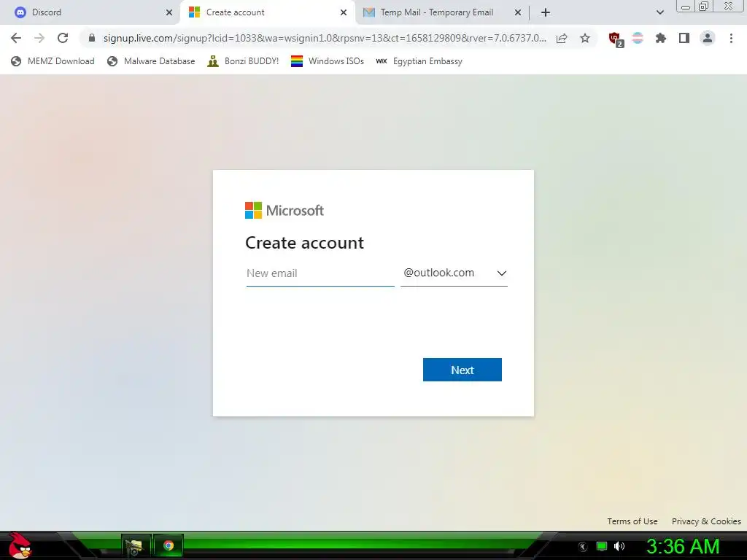
Task: Toggle the browser side panel icon
Action: pyautogui.click(x=684, y=38)
